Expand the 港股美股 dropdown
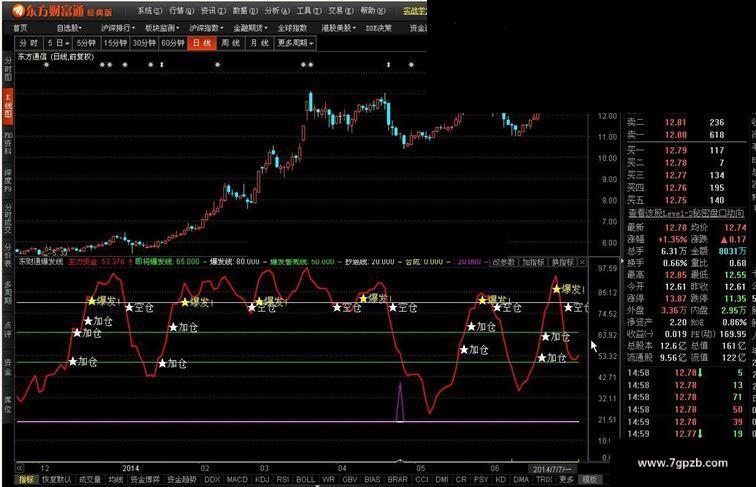Viewport: 756px width, 487px height. tap(338, 28)
